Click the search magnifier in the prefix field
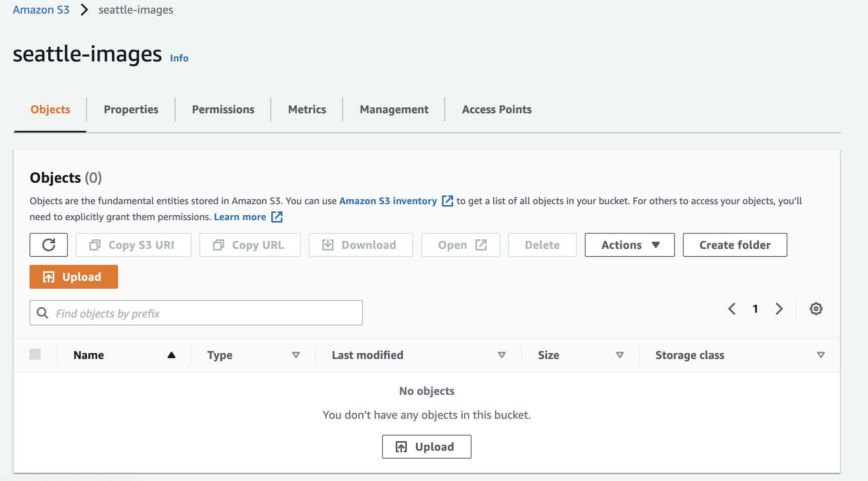This screenshot has width=868, height=481. coord(42,313)
